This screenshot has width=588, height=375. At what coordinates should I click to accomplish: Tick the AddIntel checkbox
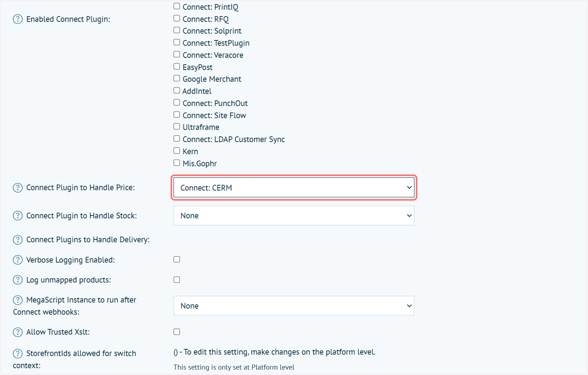[177, 91]
